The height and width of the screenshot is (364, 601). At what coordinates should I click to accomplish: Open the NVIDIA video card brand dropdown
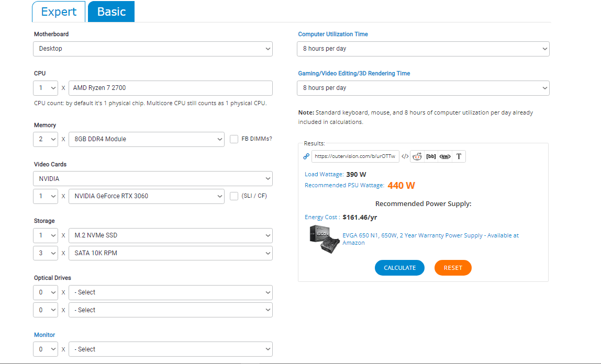153,179
